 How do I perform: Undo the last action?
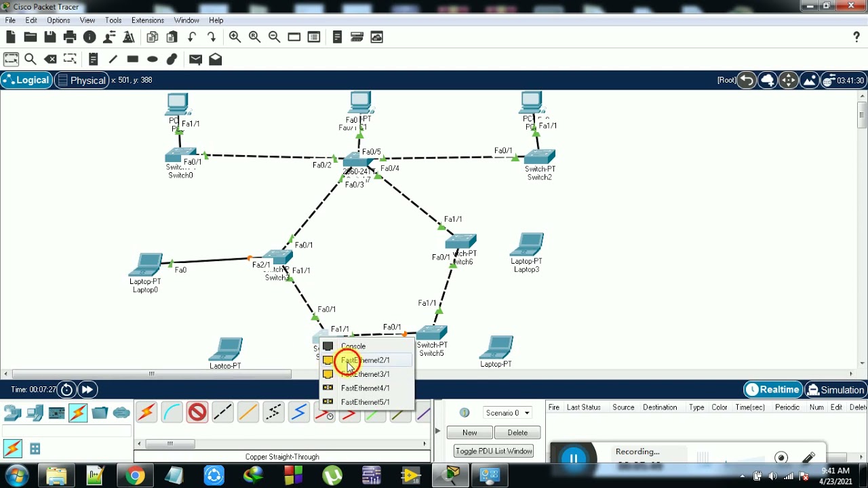tap(192, 37)
